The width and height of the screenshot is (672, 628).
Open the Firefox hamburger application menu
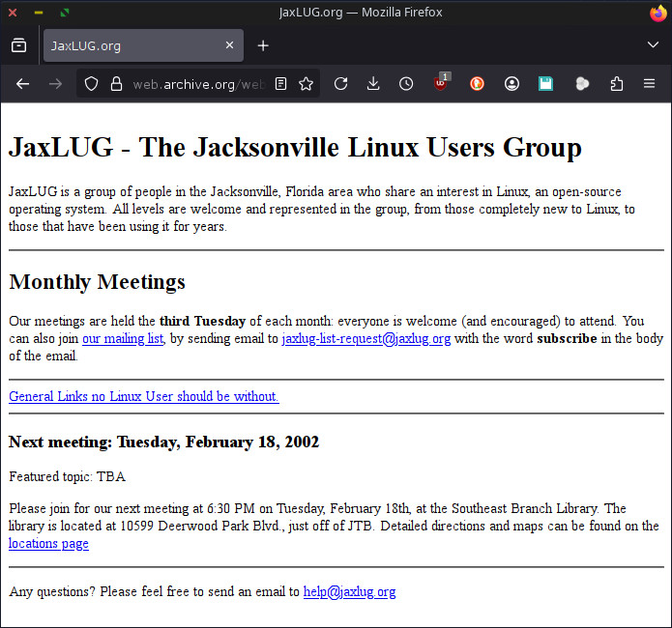click(650, 84)
